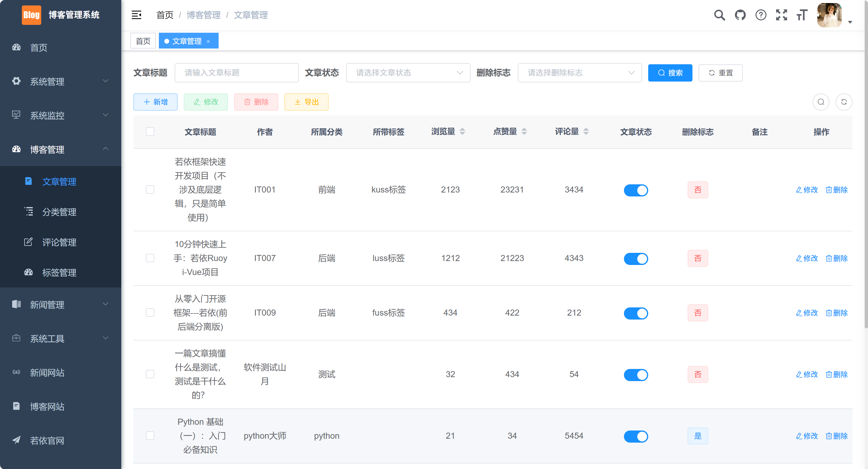Hide search bar with round magnifier icon
Screen dimensions: 868x469
[821, 102]
